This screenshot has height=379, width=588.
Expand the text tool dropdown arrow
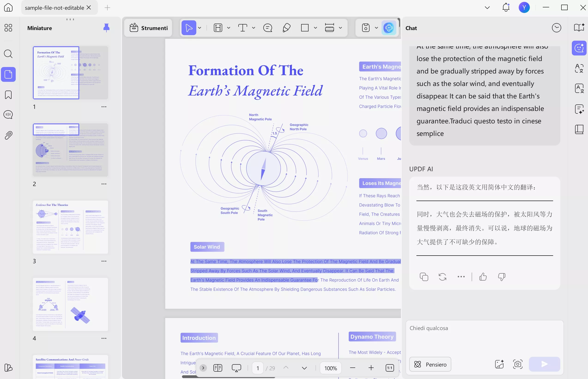tap(254, 28)
